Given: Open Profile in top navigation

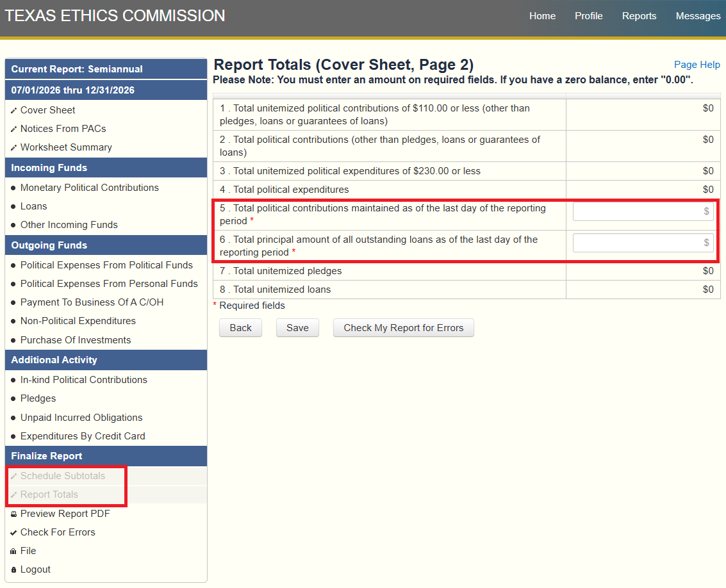Looking at the screenshot, I should (x=588, y=16).
